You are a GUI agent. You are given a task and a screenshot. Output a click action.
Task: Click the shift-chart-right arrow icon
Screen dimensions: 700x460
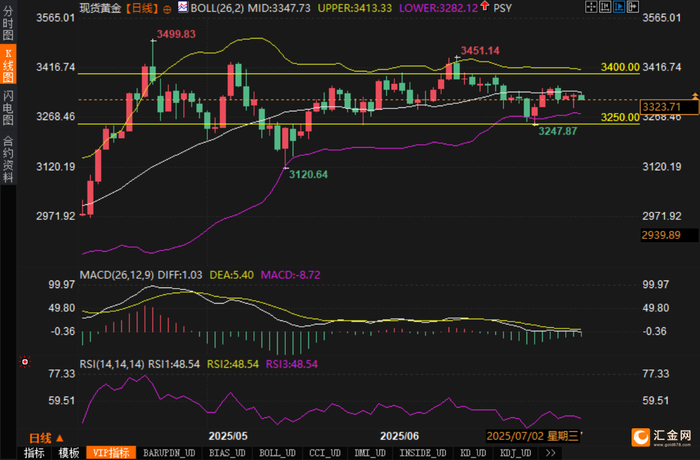(633, 7)
